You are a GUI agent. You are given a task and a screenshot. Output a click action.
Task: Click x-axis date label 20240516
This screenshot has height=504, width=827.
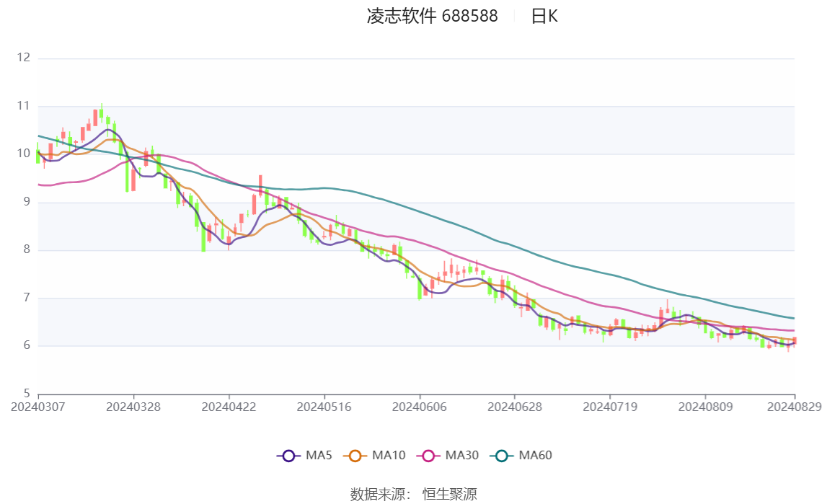coord(324,407)
